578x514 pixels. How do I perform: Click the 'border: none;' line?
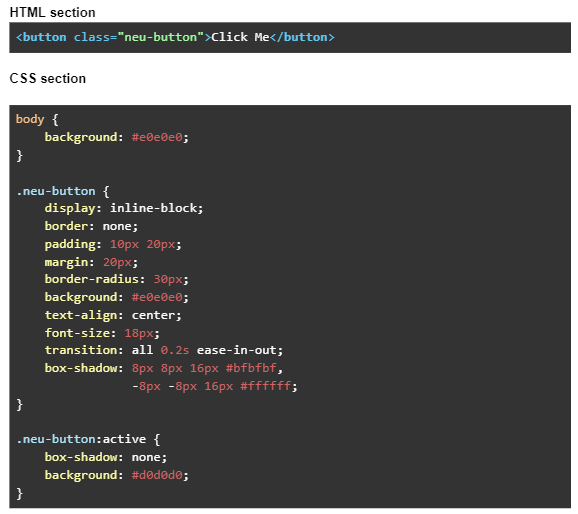(91, 226)
